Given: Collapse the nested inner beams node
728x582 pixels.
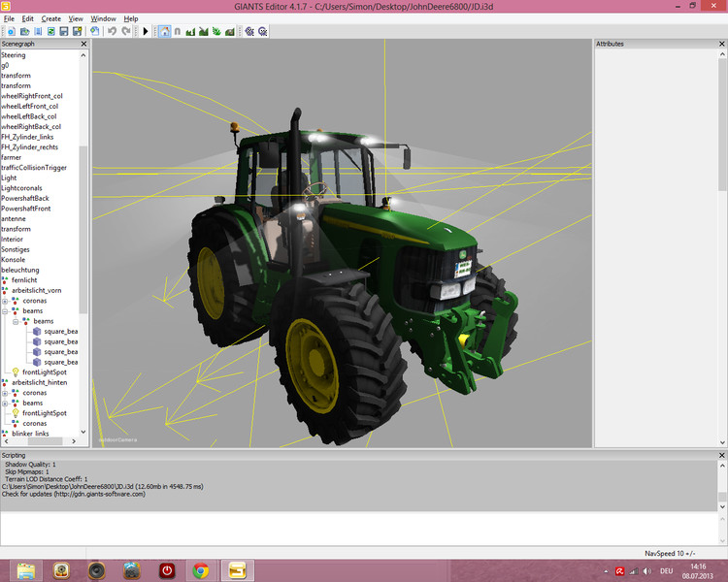Looking at the screenshot, I should point(16,321).
